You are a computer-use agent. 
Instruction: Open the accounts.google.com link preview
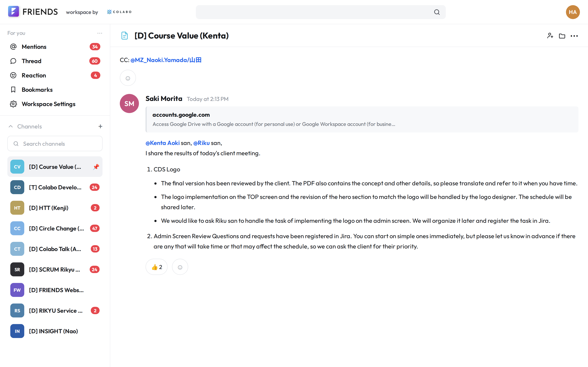pyautogui.click(x=362, y=119)
